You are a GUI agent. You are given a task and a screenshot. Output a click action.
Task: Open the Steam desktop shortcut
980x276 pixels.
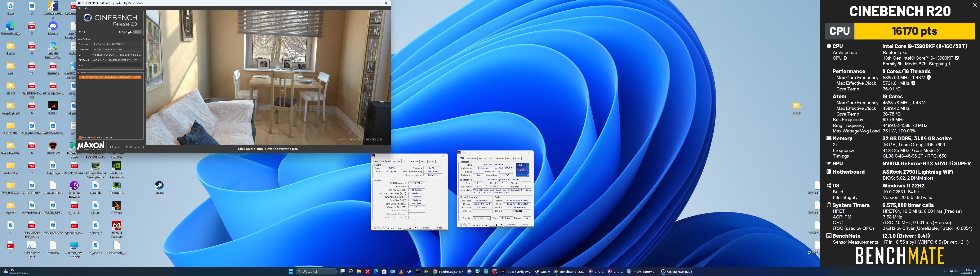159,188
